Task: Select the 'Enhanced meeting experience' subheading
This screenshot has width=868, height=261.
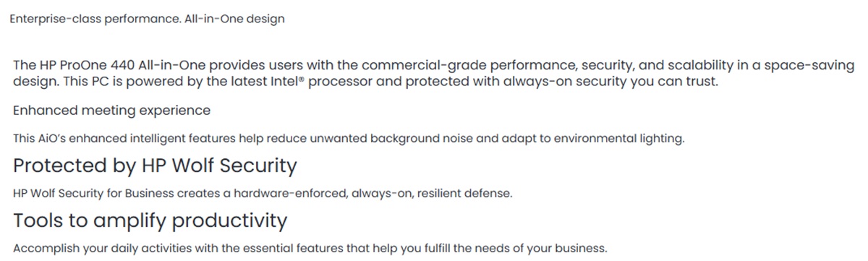Action: [x=112, y=111]
